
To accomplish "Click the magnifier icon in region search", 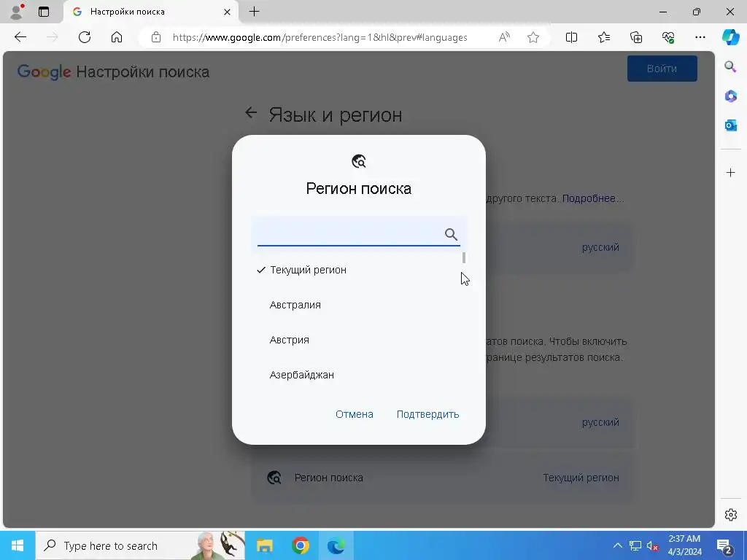I will [x=451, y=234].
